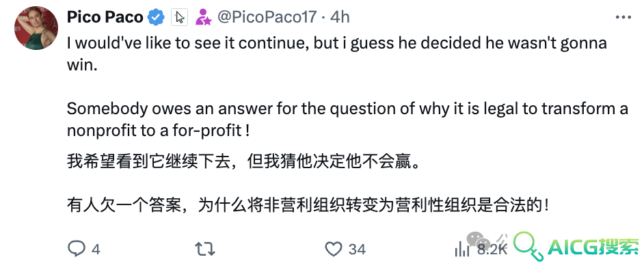Click the 8.2K views count
The height and width of the screenshot is (268, 644).
click(x=492, y=250)
